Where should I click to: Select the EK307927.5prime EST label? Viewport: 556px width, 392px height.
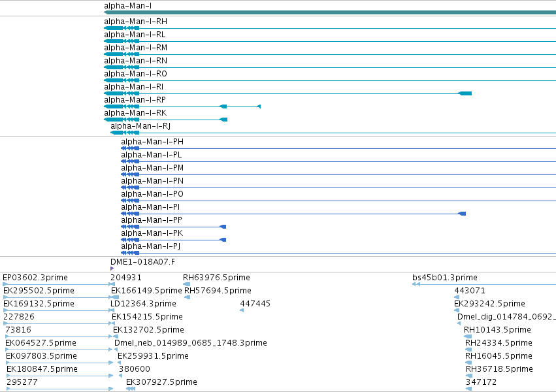pyautogui.click(x=161, y=383)
